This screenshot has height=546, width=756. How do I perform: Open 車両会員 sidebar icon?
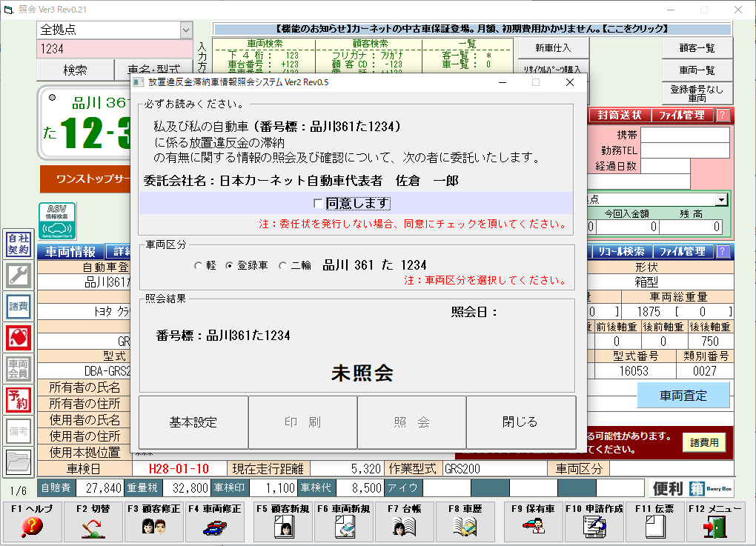tap(19, 368)
